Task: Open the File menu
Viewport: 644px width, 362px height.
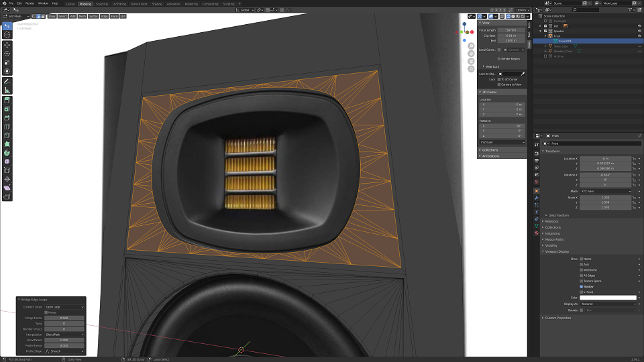Action: pyautogui.click(x=11, y=3)
